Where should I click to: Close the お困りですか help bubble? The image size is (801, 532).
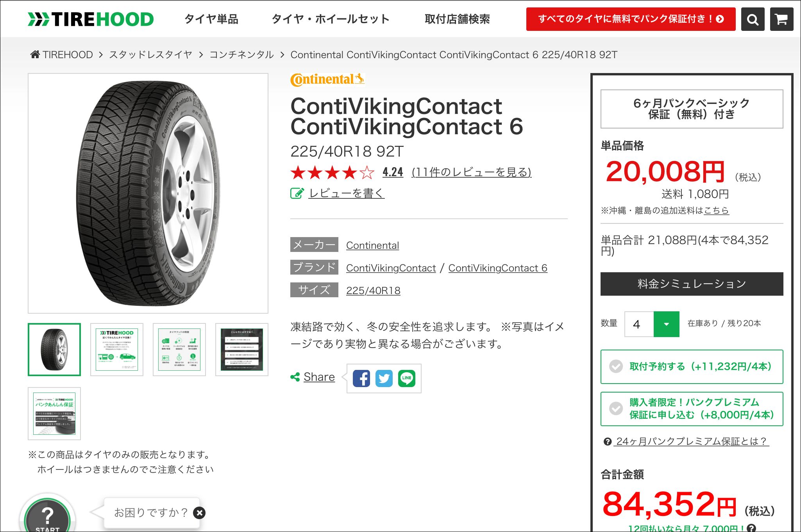(199, 513)
